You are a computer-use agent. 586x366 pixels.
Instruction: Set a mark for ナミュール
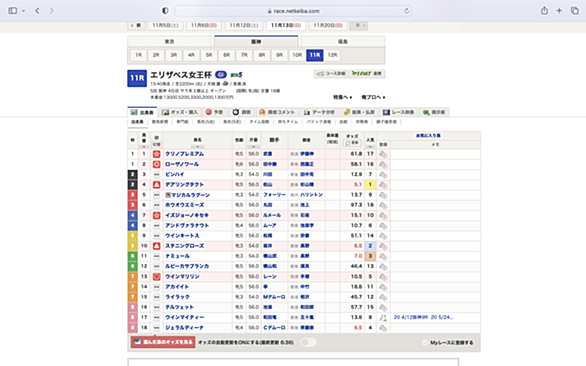click(x=157, y=256)
